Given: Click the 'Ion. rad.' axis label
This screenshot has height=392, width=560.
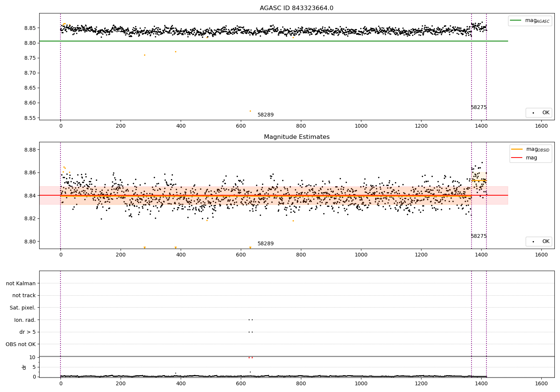Looking at the screenshot, I should [25, 320].
